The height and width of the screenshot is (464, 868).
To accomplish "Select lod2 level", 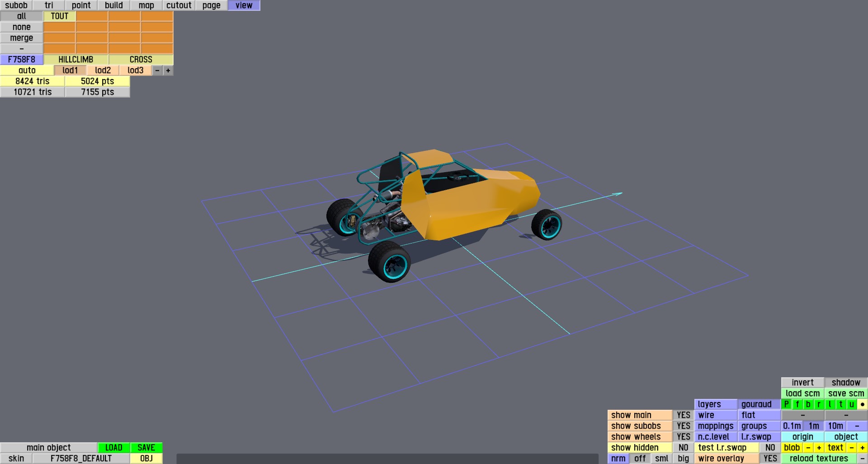I will click(x=103, y=70).
